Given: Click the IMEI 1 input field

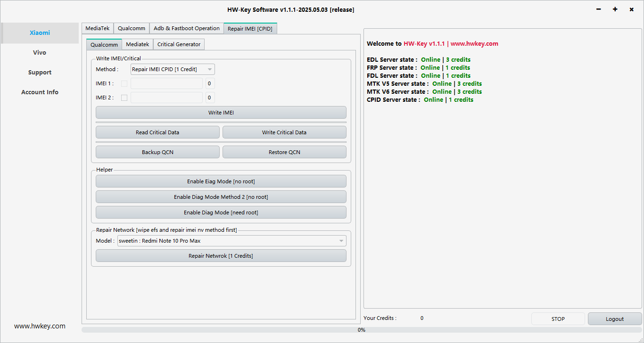Looking at the screenshot, I should coord(166,83).
